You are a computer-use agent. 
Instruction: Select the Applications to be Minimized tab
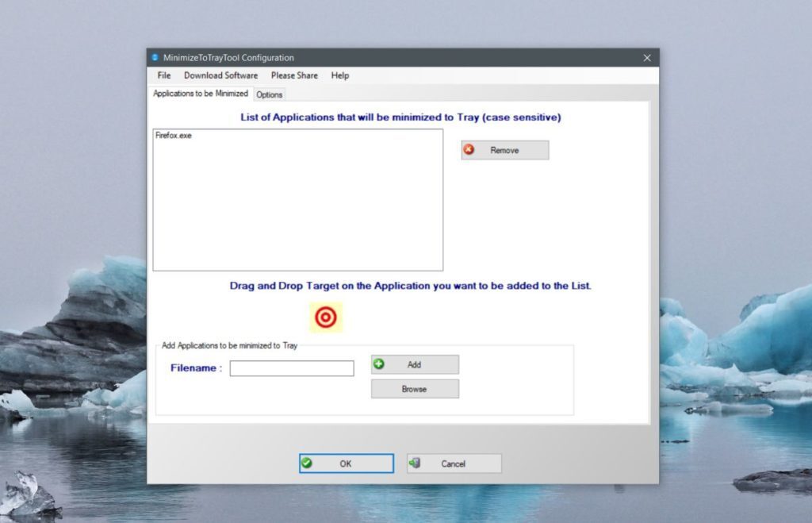pos(201,92)
